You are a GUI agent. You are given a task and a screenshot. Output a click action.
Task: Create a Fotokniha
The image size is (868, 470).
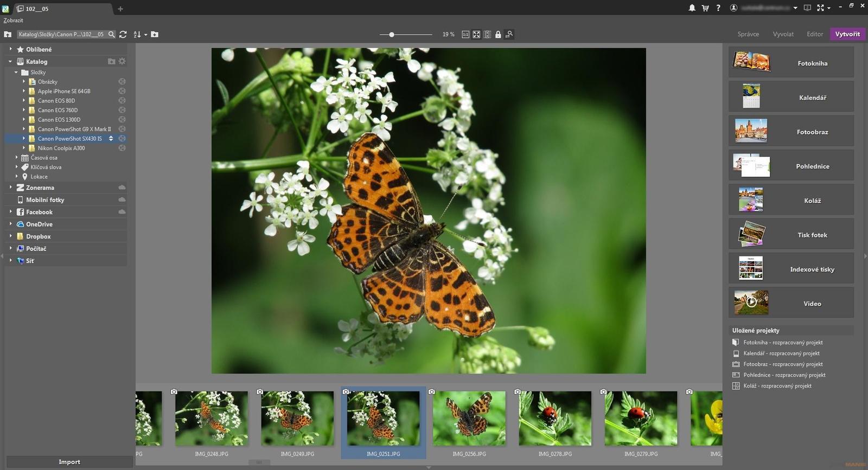[791, 62]
